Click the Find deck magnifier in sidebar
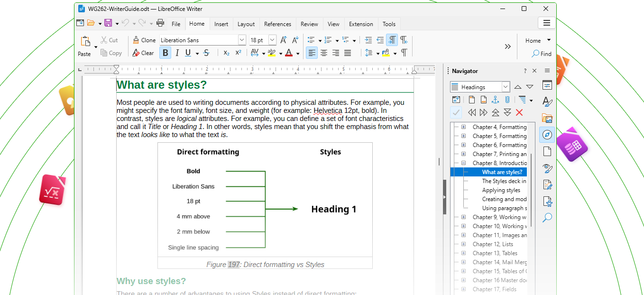The image size is (644, 295). pos(547,218)
